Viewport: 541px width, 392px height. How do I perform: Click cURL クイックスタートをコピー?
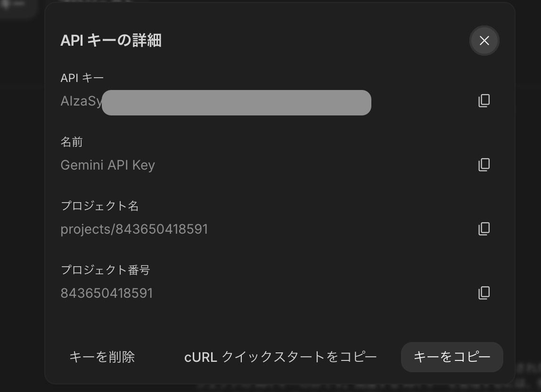280,357
